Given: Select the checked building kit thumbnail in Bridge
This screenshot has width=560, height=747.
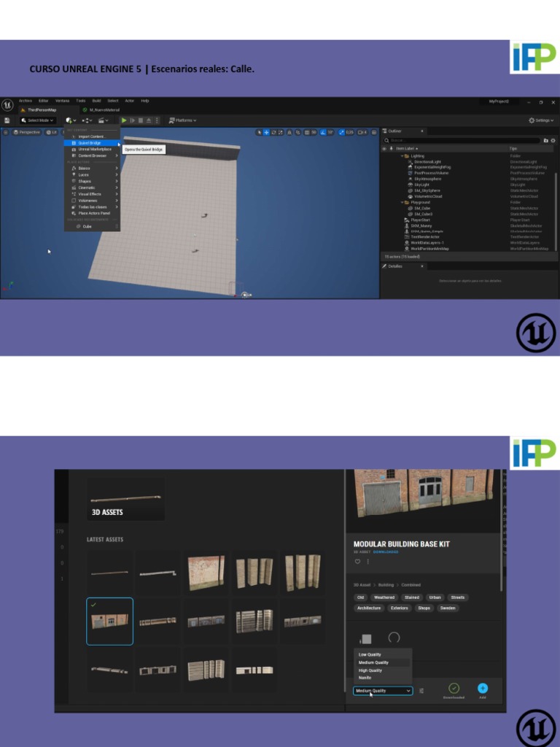Looking at the screenshot, I should coord(109,622).
